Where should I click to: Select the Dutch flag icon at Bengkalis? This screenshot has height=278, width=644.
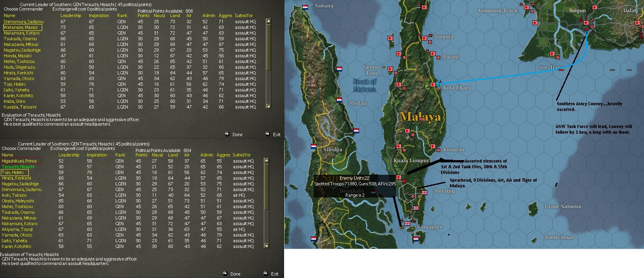(373, 193)
